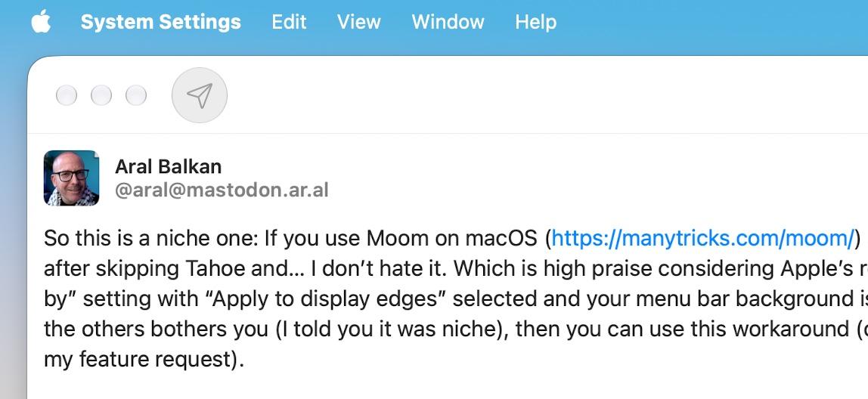868x399 pixels.
Task: Click Aral Balkan's profile picture
Action: [x=71, y=178]
